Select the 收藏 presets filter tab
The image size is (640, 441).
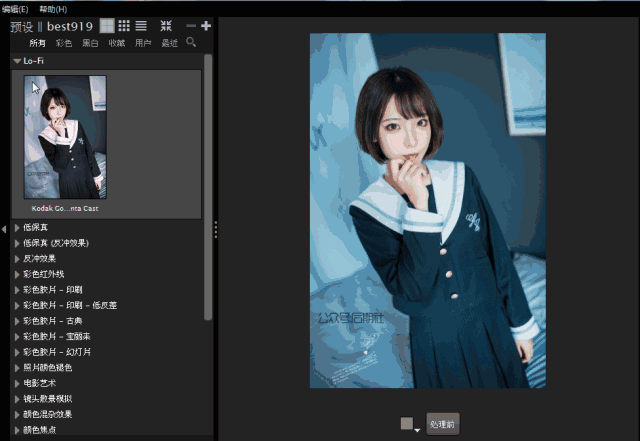[x=117, y=43]
